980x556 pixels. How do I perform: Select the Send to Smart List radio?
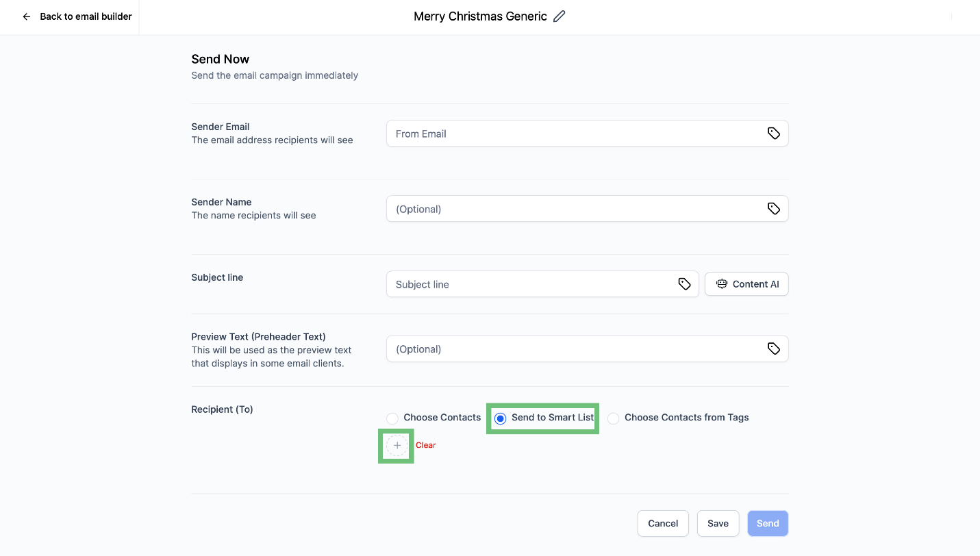(x=501, y=418)
